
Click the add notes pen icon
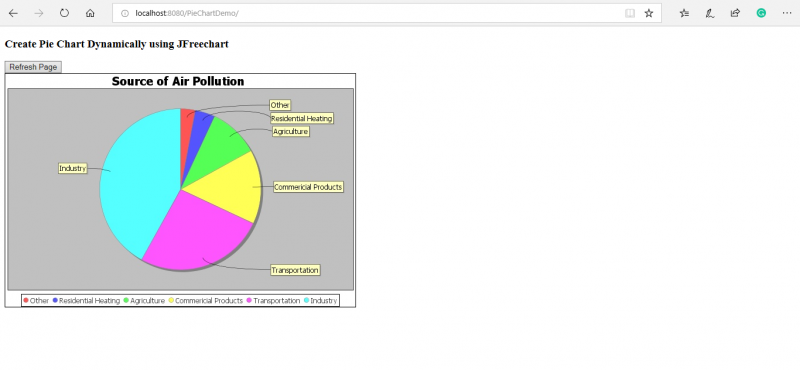pyautogui.click(x=710, y=13)
